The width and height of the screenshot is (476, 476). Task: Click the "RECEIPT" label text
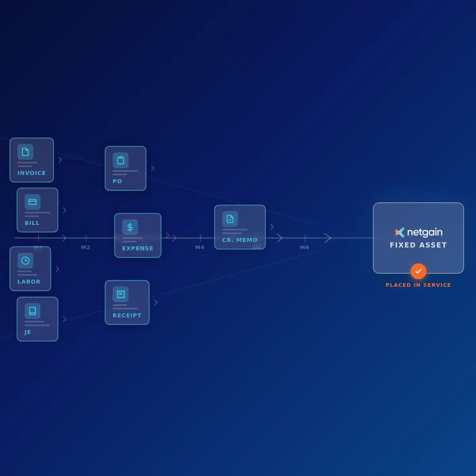click(x=127, y=315)
